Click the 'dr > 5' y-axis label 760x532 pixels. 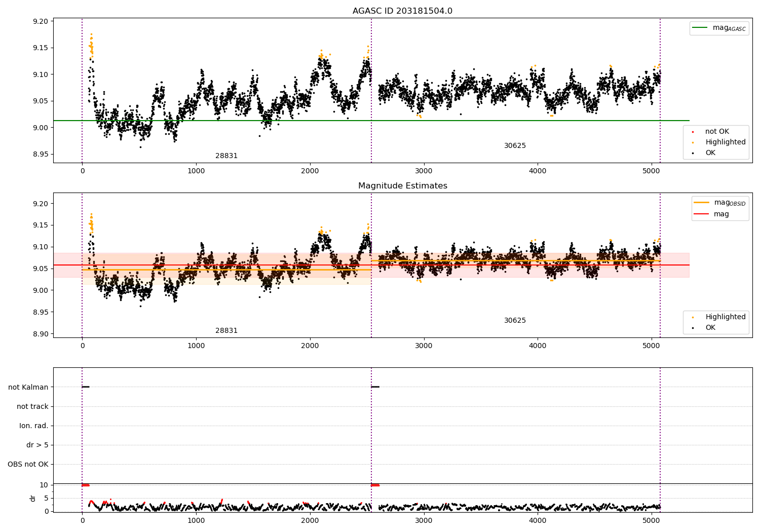pos(37,445)
